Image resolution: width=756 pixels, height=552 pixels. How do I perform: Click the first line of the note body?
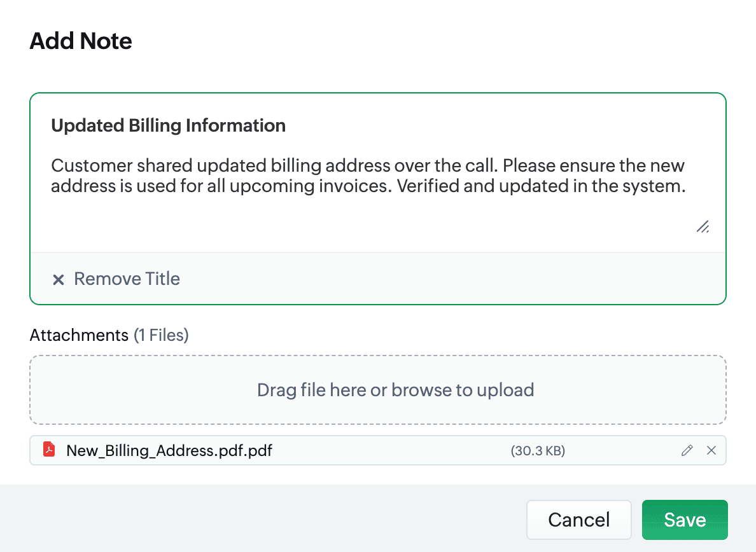click(367, 167)
